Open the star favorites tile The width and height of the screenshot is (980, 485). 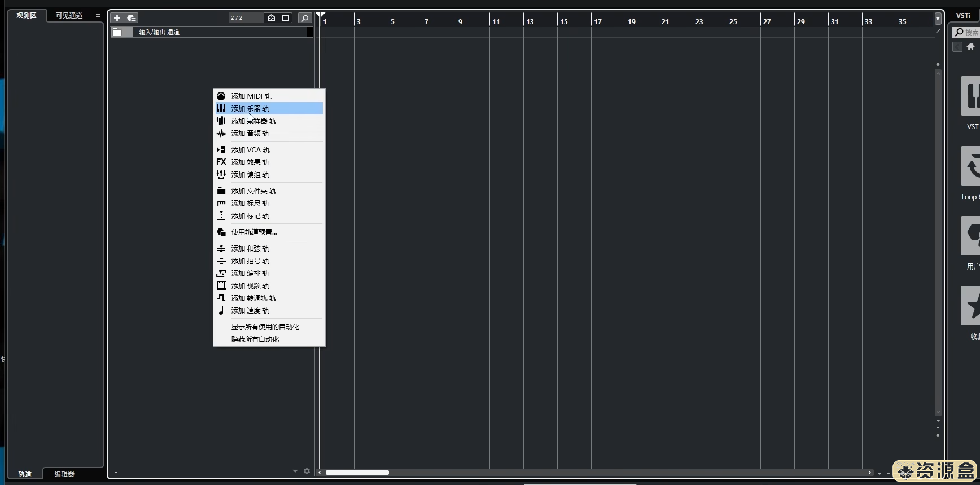coord(970,306)
